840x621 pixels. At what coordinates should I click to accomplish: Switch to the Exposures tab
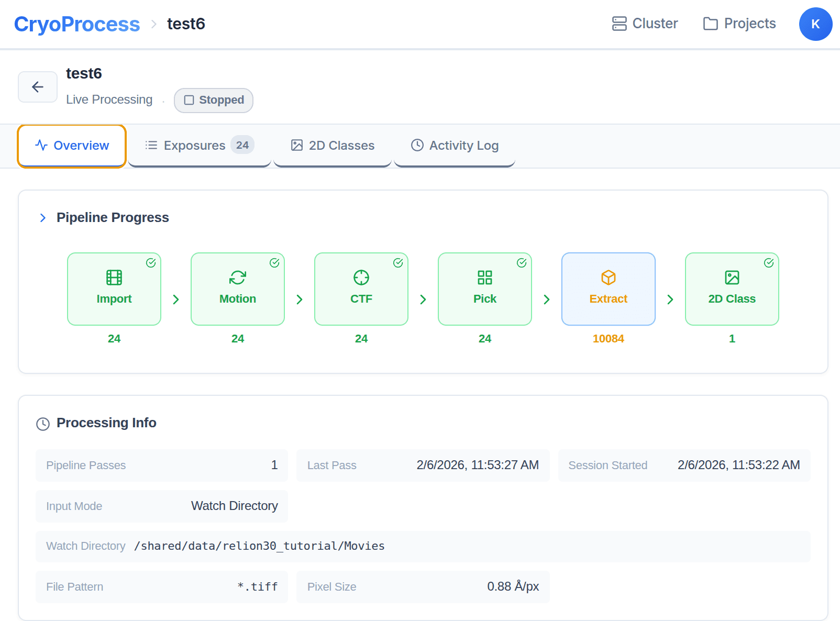[x=194, y=145]
